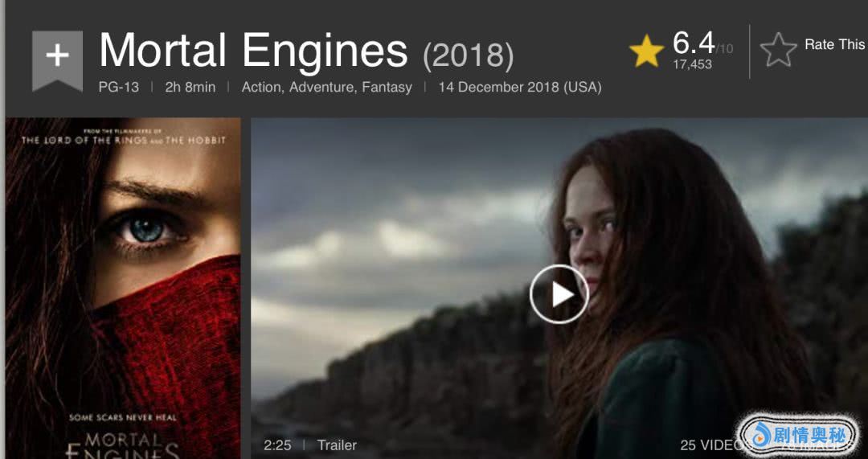868x459 pixels.
Task: View the 14 December 2018 release info
Action: click(x=520, y=88)
